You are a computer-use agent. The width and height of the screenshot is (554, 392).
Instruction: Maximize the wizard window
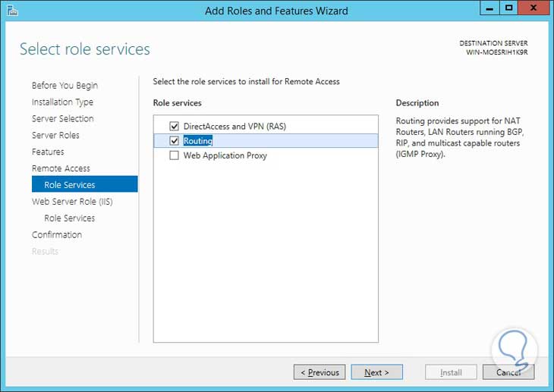[x=508, y=8]
